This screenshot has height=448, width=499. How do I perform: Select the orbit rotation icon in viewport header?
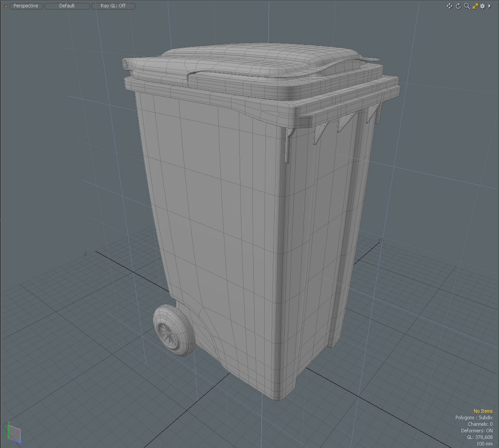tap(458, 6)
